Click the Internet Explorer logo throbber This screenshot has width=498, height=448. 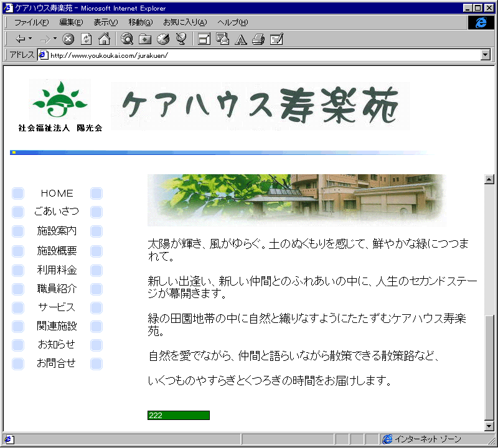[481, 22]
